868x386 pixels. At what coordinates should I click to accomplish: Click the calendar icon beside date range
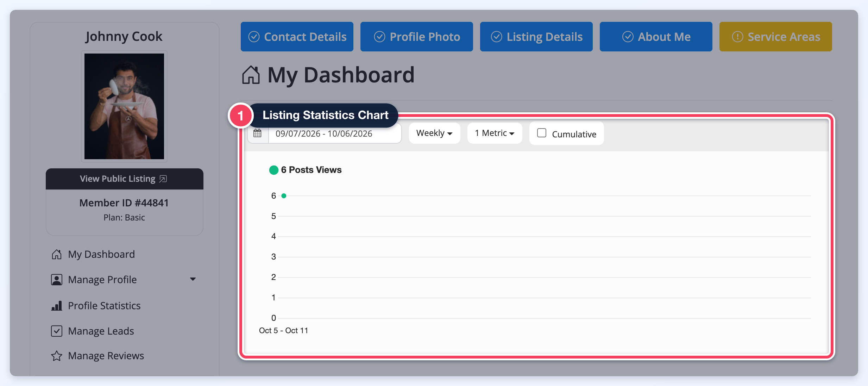tap(257, 133)
